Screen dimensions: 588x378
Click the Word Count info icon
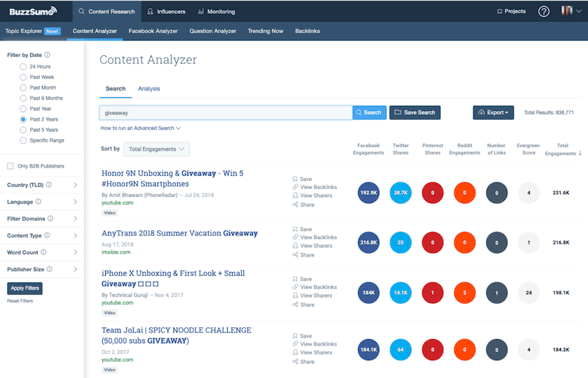(x=43, y=252)
